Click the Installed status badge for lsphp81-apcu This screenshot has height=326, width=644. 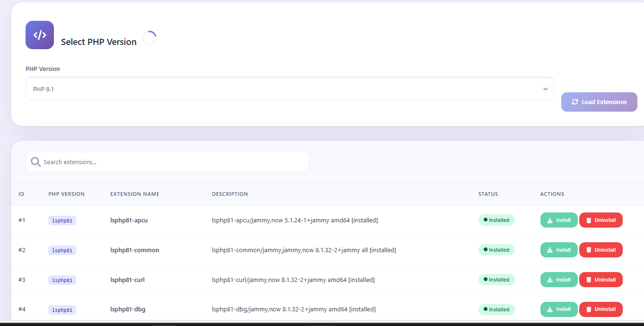pyautogui.click(x=496, y=220)
